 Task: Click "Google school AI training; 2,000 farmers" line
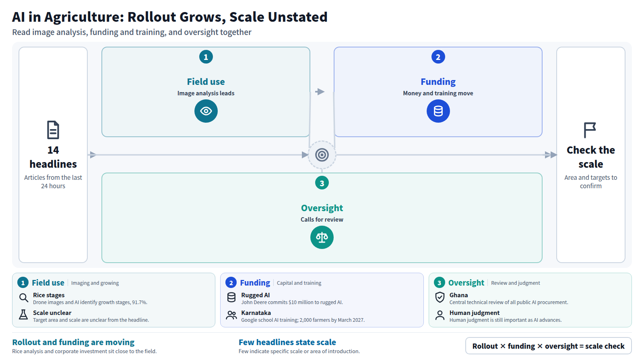click(303, 320)
